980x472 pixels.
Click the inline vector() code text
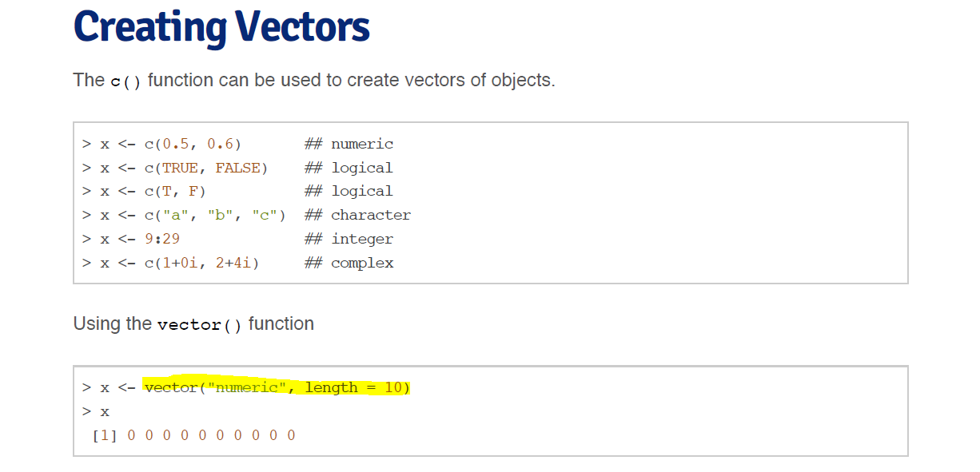point(200,325)
